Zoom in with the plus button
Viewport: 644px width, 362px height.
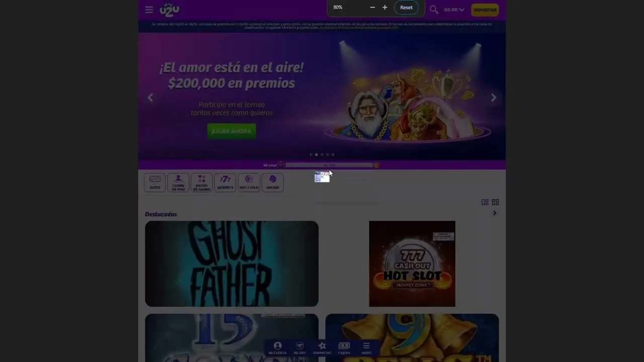pos(385,8)
